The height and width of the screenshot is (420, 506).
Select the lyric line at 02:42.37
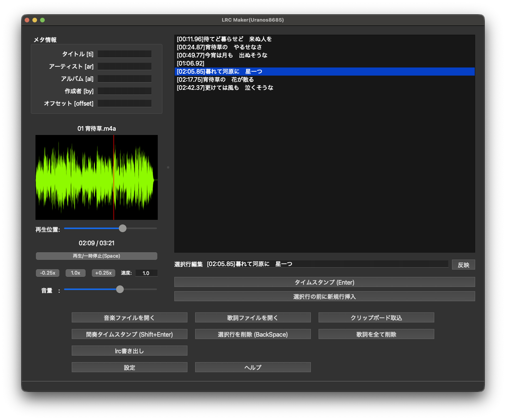(225, 88)
